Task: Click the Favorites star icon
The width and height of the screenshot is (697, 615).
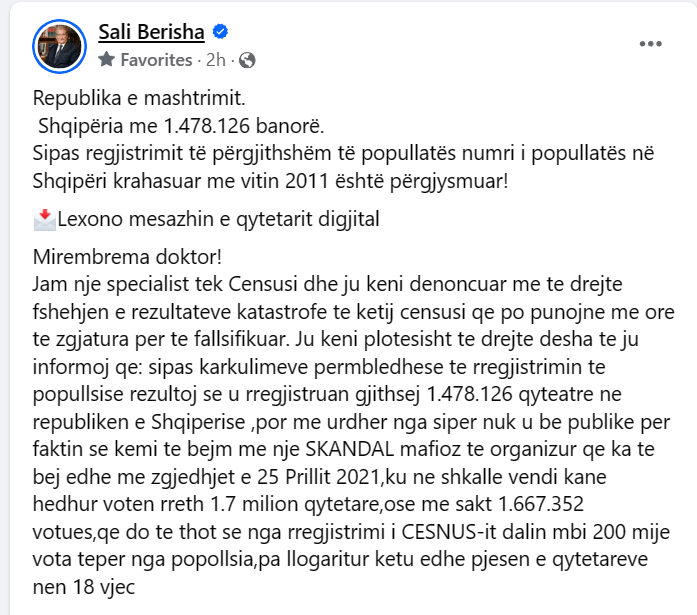Action: (107, 60)
